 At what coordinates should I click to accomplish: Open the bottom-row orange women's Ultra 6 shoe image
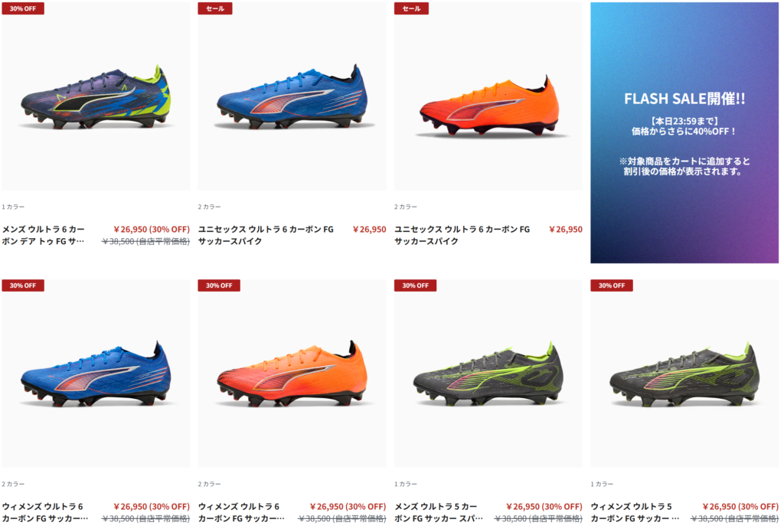[x=292, y=374]
